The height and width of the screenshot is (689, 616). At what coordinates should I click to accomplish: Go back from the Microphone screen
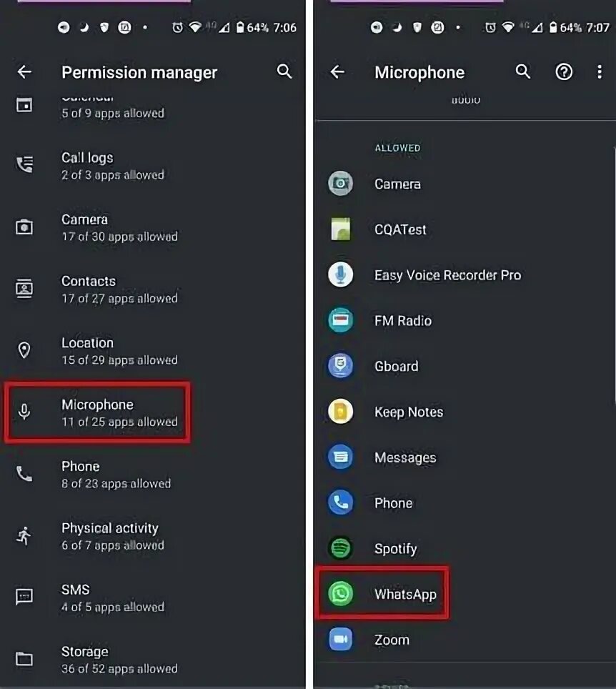point(337,71)
